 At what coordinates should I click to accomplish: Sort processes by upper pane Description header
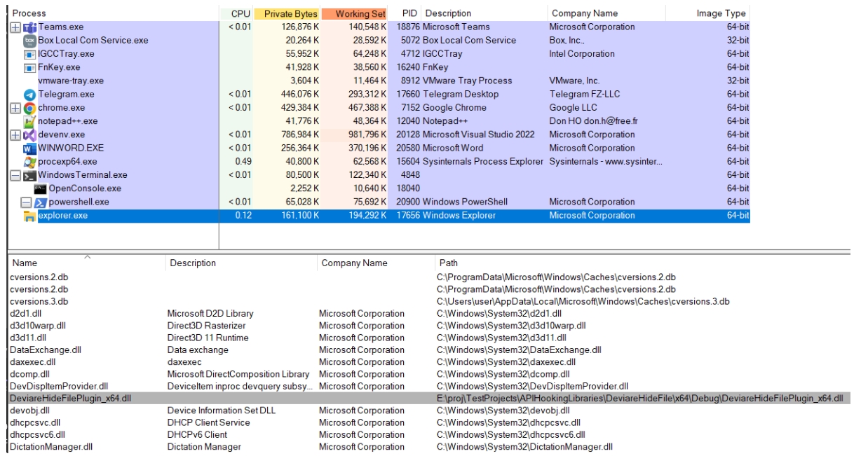(485, 14)
